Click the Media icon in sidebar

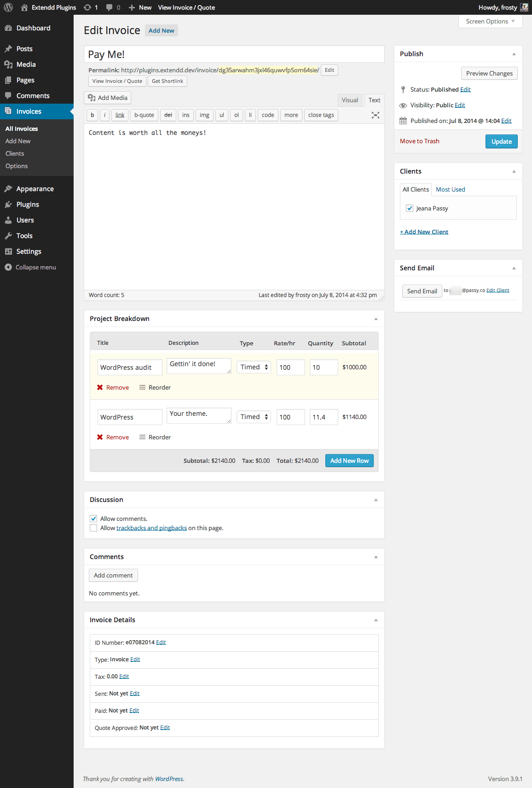[x=8, y=64]
